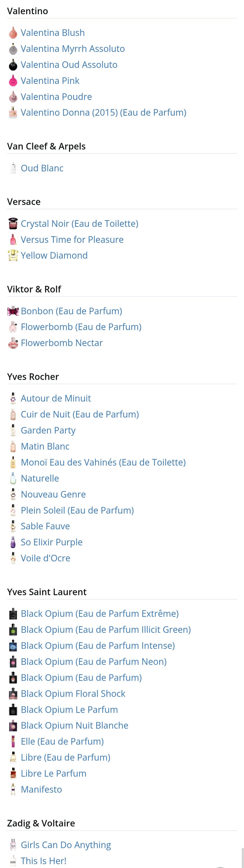244x868 pixels.
Task: Open the Valentino Donna (2015) Eau de Parfum link
Action: click(104, 113)
